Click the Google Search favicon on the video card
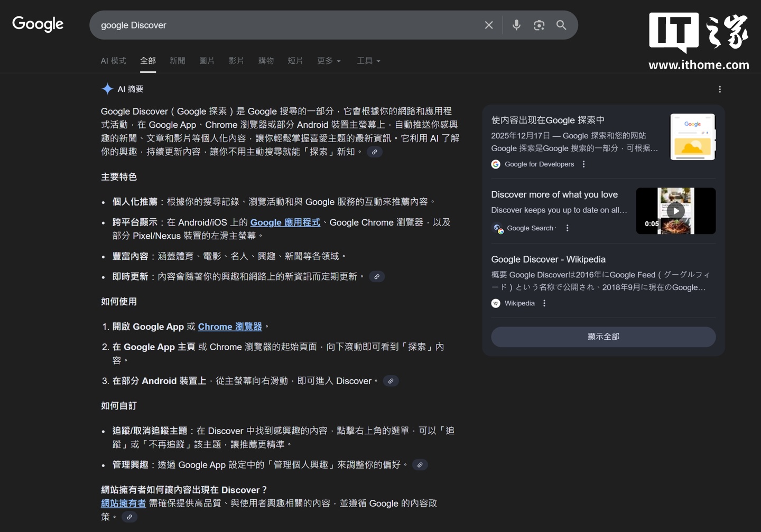The width and height of the screenshot is (761, 532). point(497,228)
